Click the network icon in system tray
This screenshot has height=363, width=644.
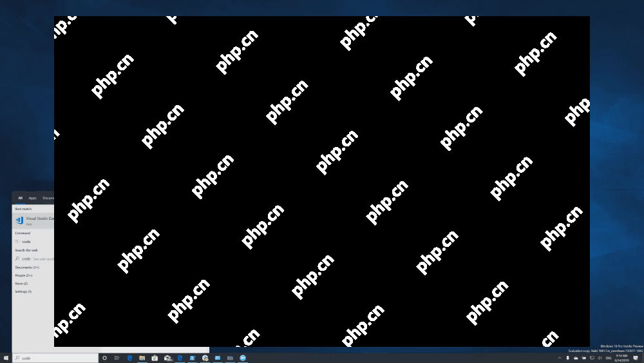(x=592, y=358)
